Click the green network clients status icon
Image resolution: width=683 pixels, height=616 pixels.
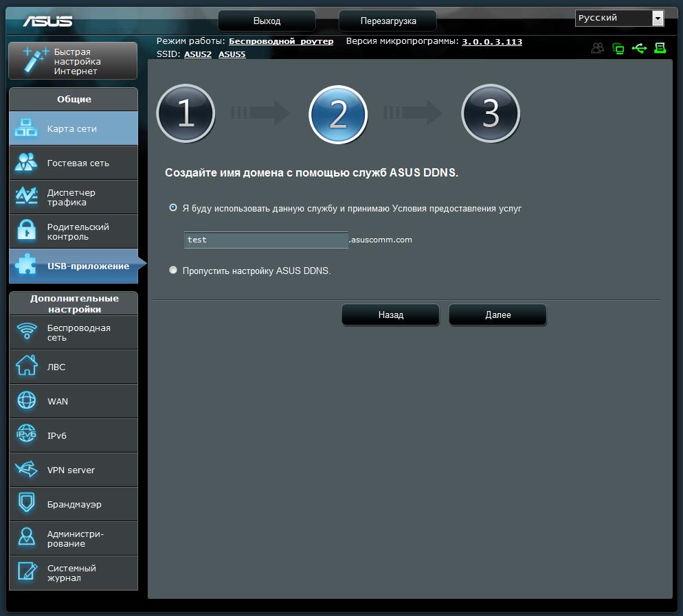click(618, 48)
